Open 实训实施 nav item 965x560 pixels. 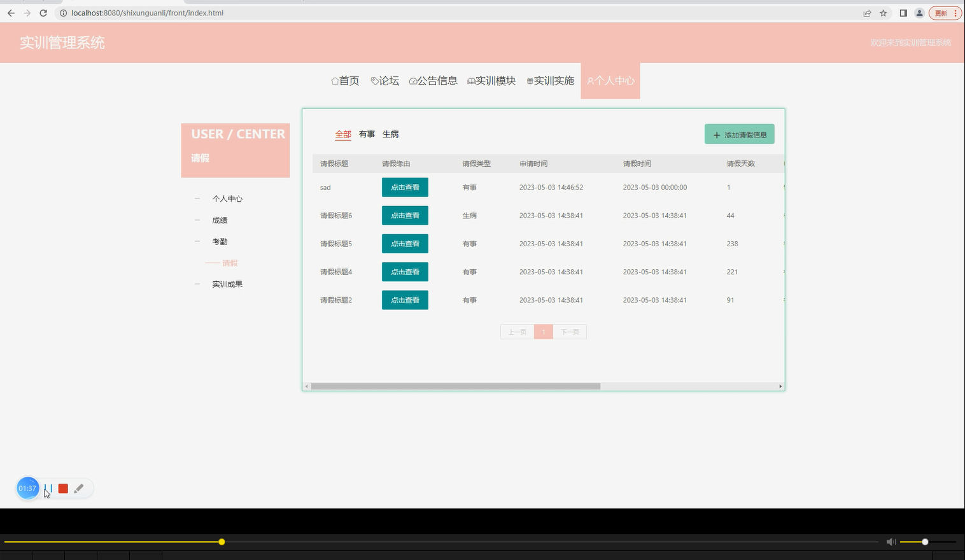(x=550, y=81)
